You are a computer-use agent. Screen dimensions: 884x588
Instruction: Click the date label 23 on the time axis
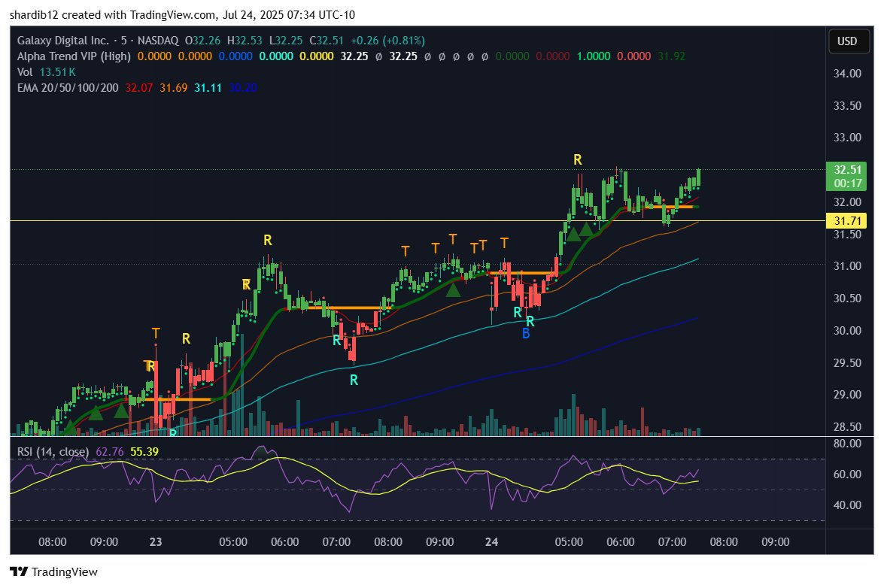tap(156, 542)
